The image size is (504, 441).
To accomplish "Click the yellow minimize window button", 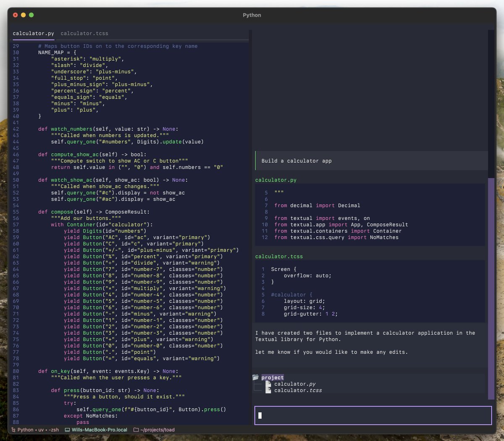I will pos(24,15).
